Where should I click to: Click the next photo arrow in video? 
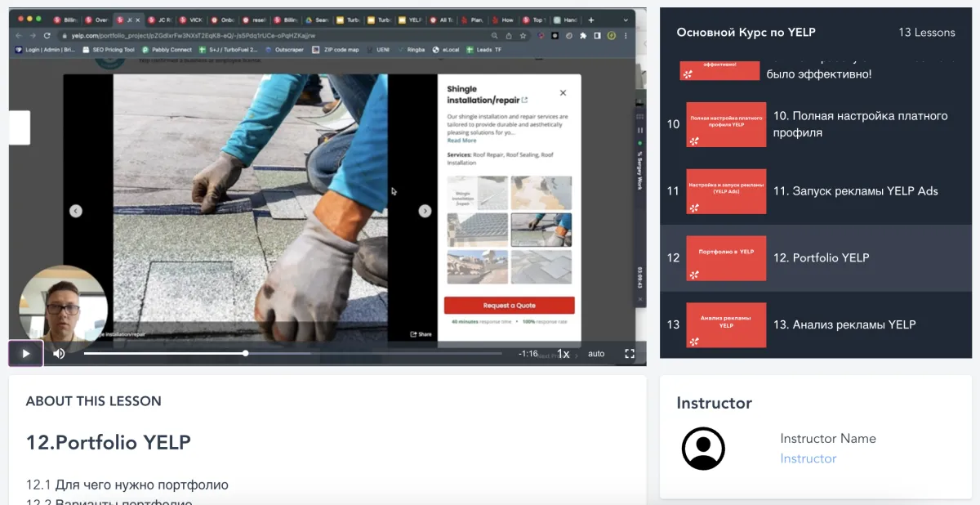tap(425, 211)
